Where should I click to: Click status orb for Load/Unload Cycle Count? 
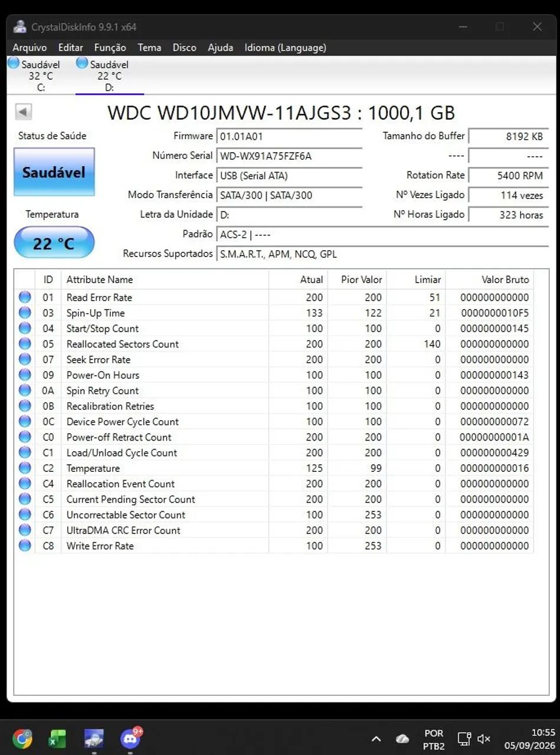tap(25, 452)
